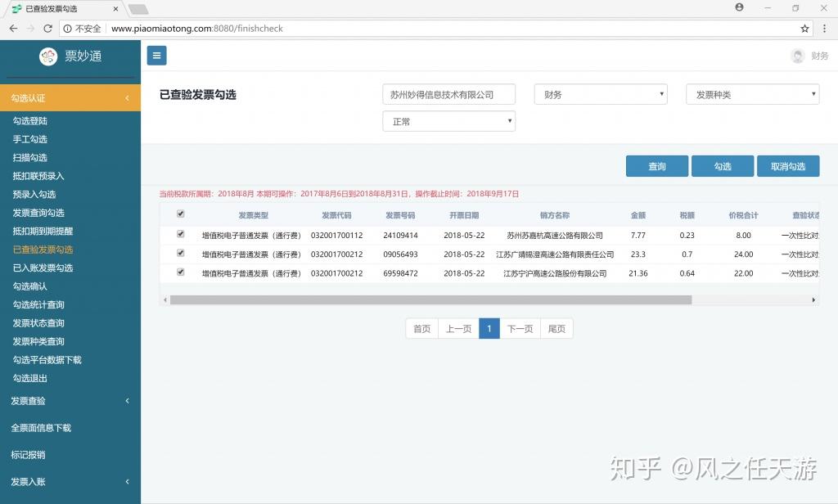Image resolution: width=838 pixels, height=504 pixels.
Task: Open 勾选统计查询 in the sidebar
Action: coord(38,304)
